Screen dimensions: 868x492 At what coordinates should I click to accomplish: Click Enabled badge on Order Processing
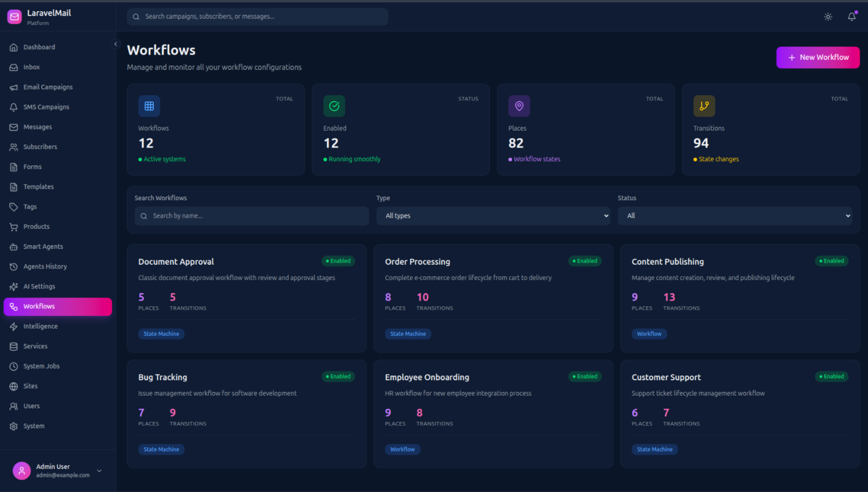tap(585, 261)
